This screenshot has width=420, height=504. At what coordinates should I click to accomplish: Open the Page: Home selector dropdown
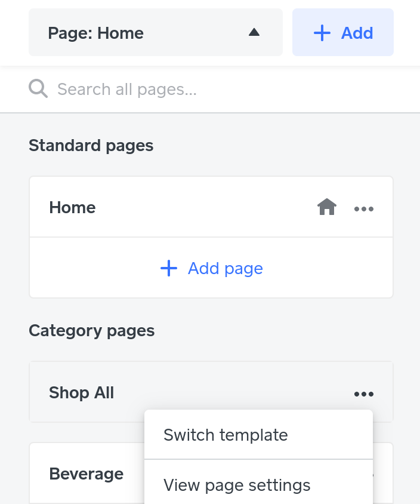click(156, 32)
